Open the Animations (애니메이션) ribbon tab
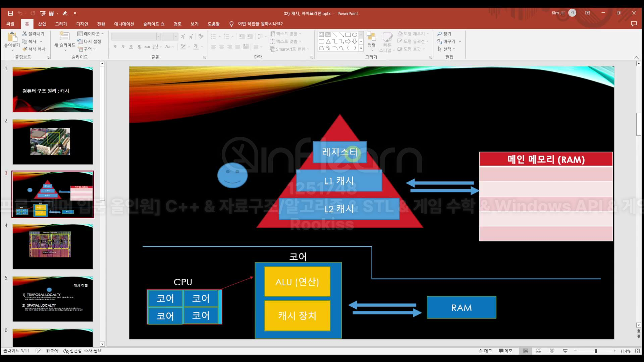This screenshot has width=644, height=362. tap(124, 24)
